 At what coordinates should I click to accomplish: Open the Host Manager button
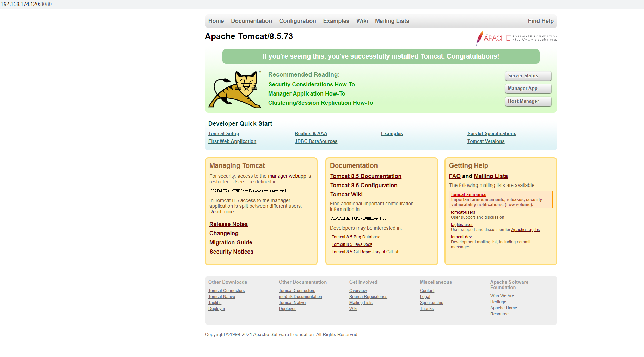coord(528,101)
